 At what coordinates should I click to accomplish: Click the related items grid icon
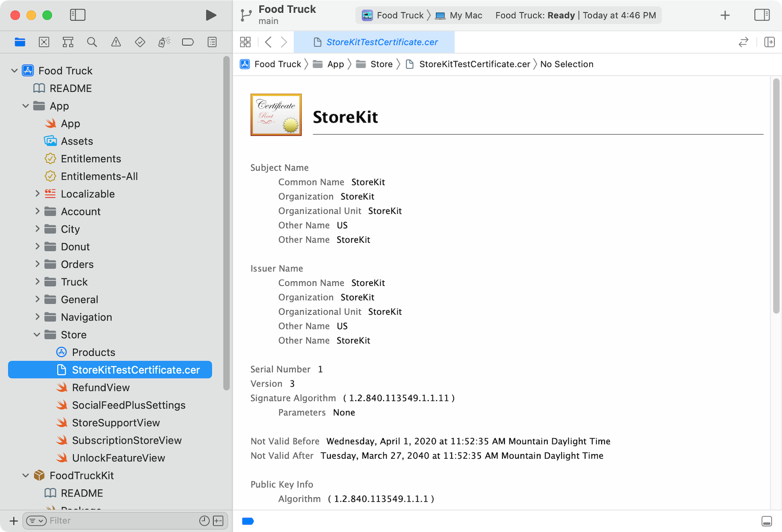(245, 42)
